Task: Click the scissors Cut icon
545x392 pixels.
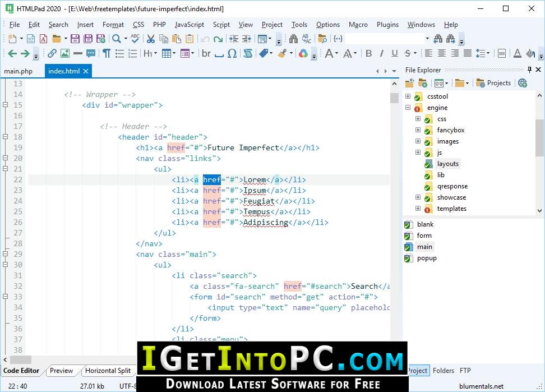Action: pyautogui.click(x=150, y=39)
